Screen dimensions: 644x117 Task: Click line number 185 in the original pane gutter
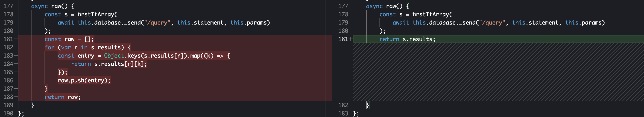(8, 72)
